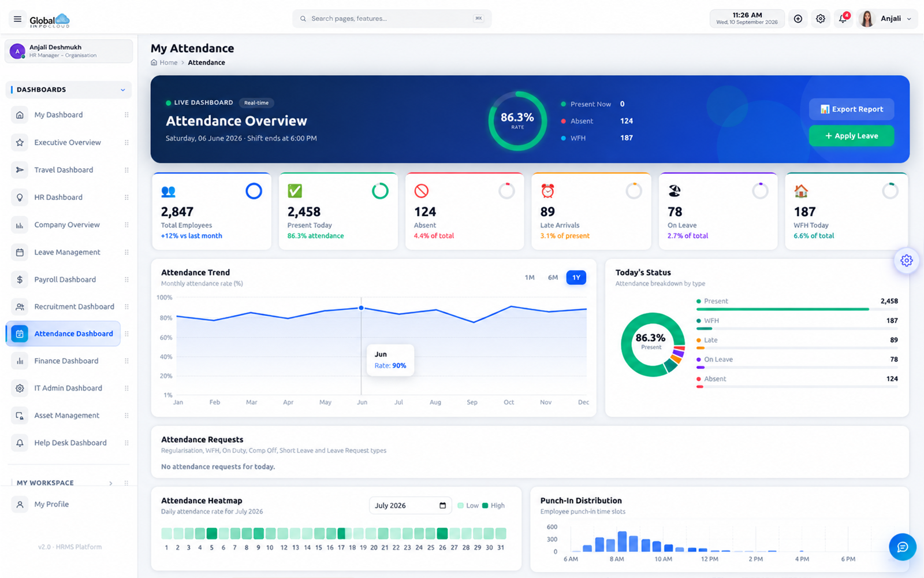This screenshot has height=578, width=924.
Task: Click the My Dashboard home icon
Action: point(20,115)
